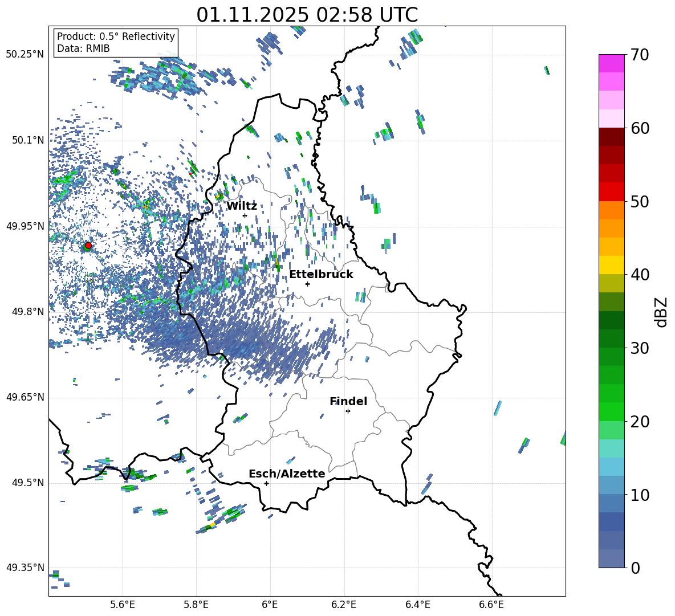Click the 50.1°N latitude label

click(28, 140)
